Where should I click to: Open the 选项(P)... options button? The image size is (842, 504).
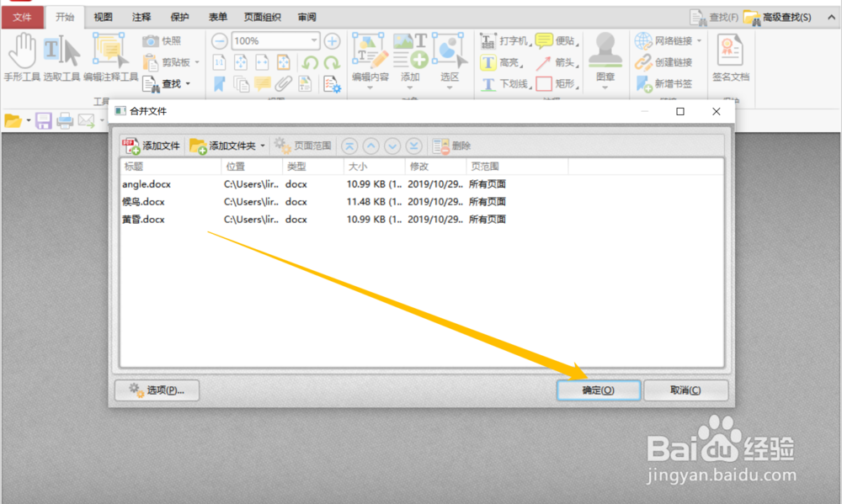(157, 390)
